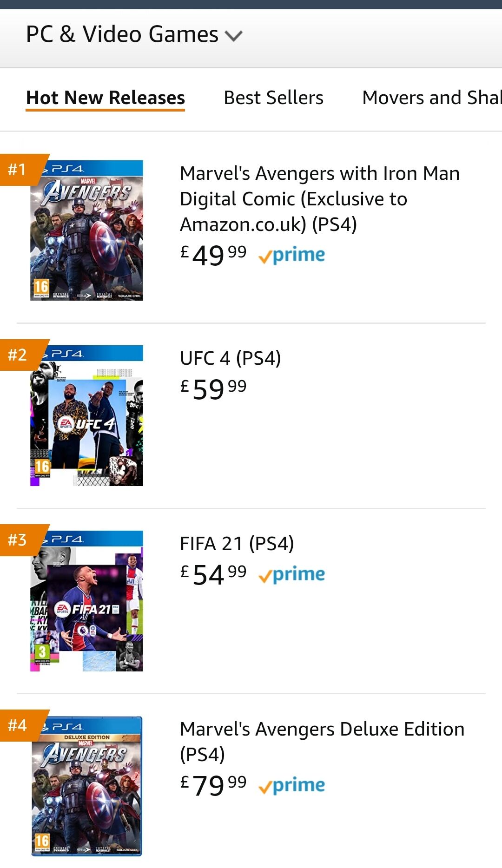Viewport: 502px width, 868px height.
Task: Open the FIFA 21 (PS4) title link
Action: (237, 544)
